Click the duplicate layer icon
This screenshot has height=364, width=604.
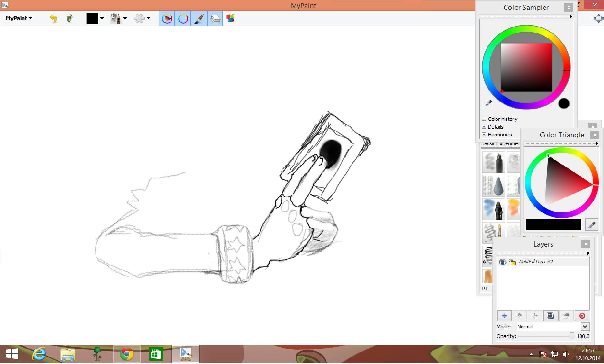pyautogui.click(x=551, y=316)
